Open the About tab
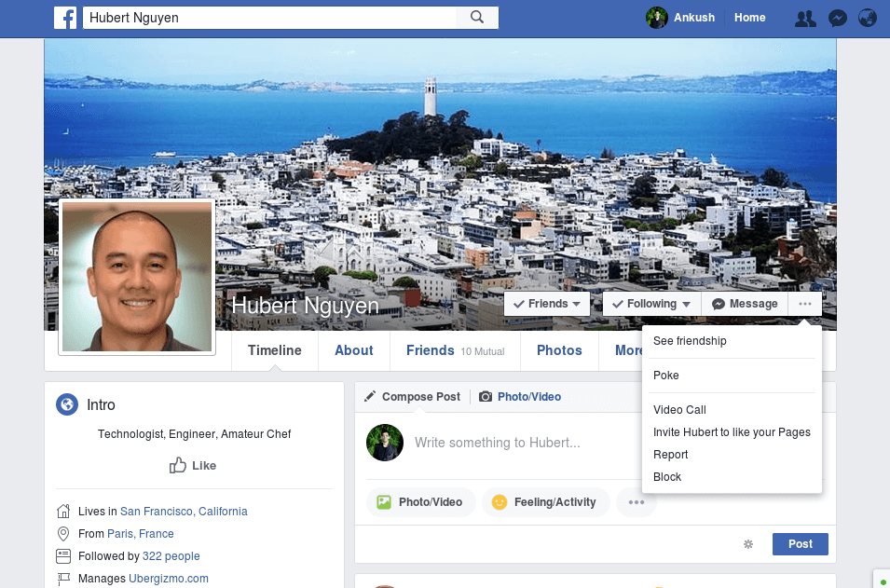The height and width of the screenshot is (588, 890). click(354, 350)
